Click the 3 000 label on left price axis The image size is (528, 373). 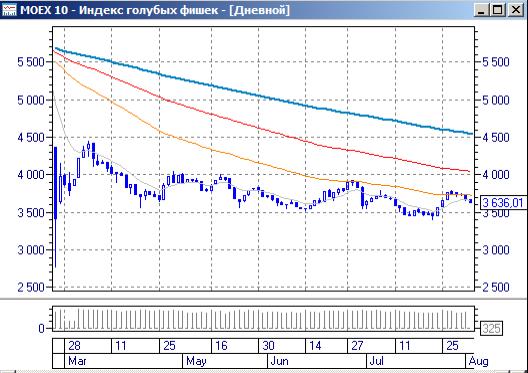pos(31,250)
